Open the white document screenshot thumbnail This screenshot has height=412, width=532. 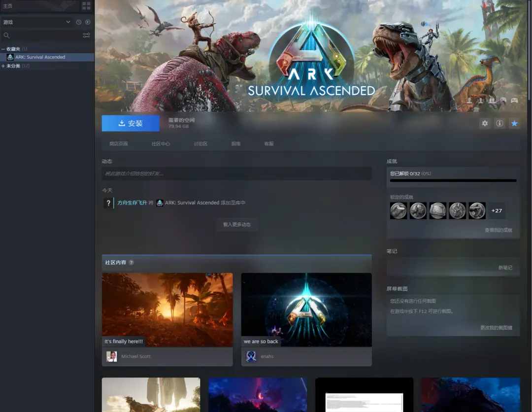tap(364, 395)
